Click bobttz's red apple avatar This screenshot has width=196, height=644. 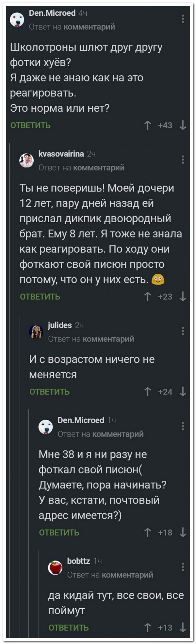point(55,567)
